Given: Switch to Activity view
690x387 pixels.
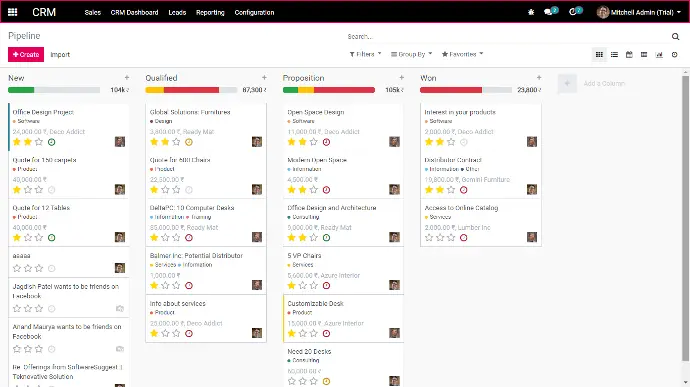Looking at the screenshot, I should [674, 55].
